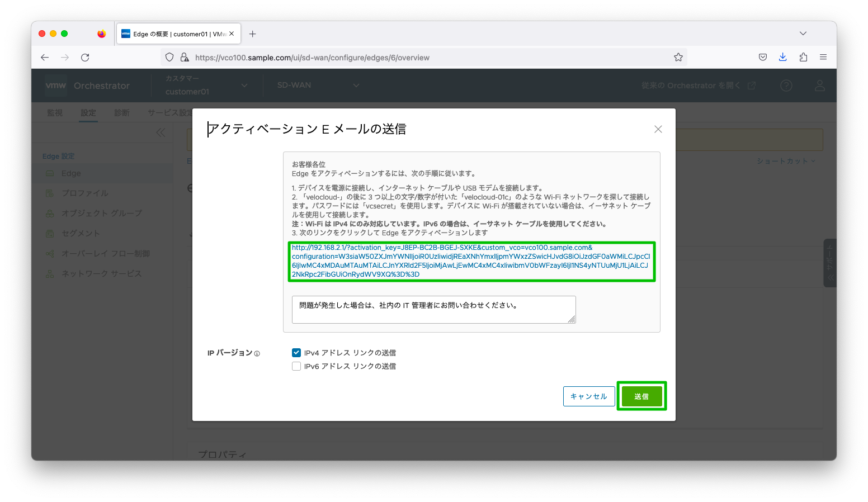Click the IT admin message text field

click(433, 309)
